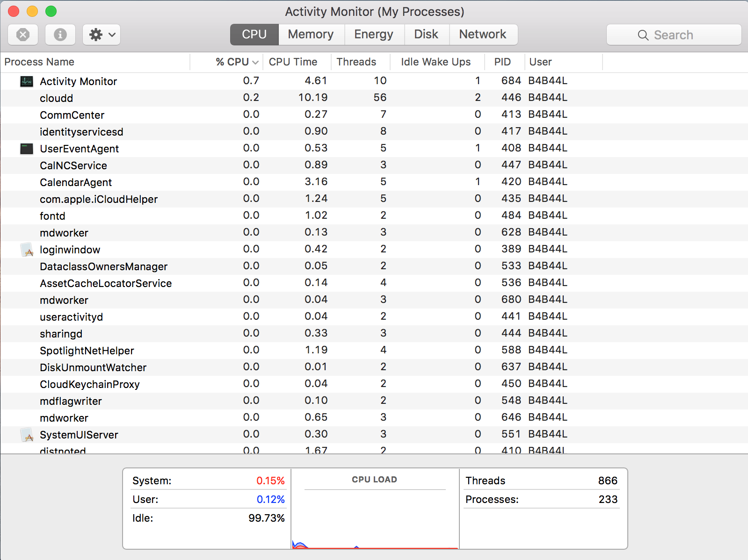Open the Inspect process info button
The image size is (748, 560).
[60, 35]
